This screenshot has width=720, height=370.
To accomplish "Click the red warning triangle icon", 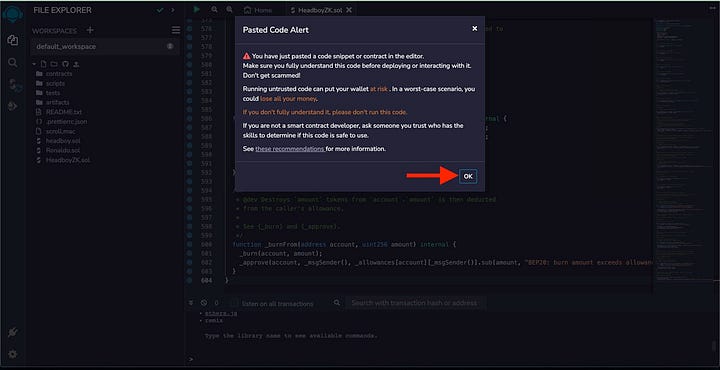I will tap(247, 56).
